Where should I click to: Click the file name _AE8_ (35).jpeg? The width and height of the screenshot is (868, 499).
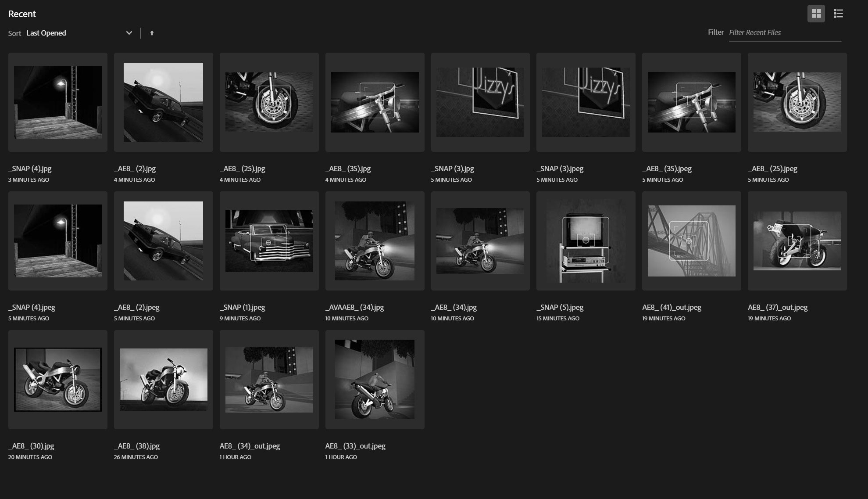(667, 169)
